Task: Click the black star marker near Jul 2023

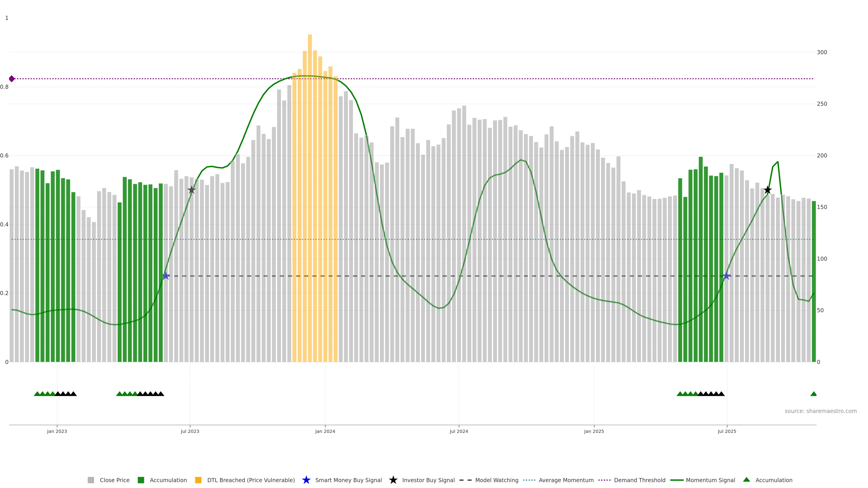Action: 191,190
